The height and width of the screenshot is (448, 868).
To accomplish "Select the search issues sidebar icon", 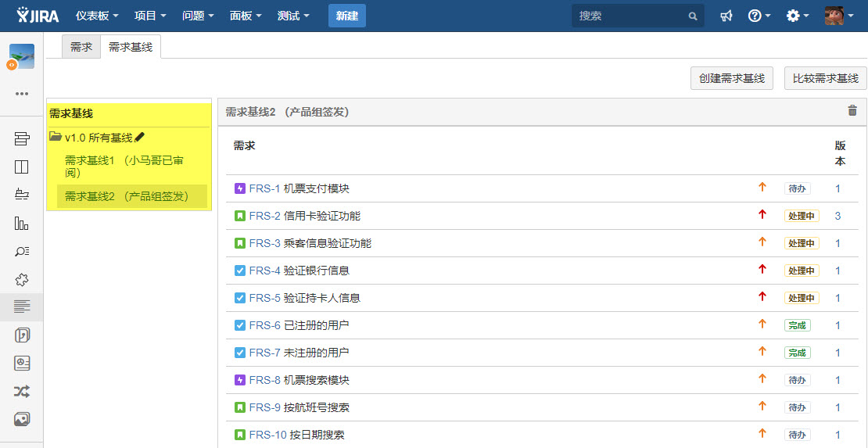I will (22, 251).
